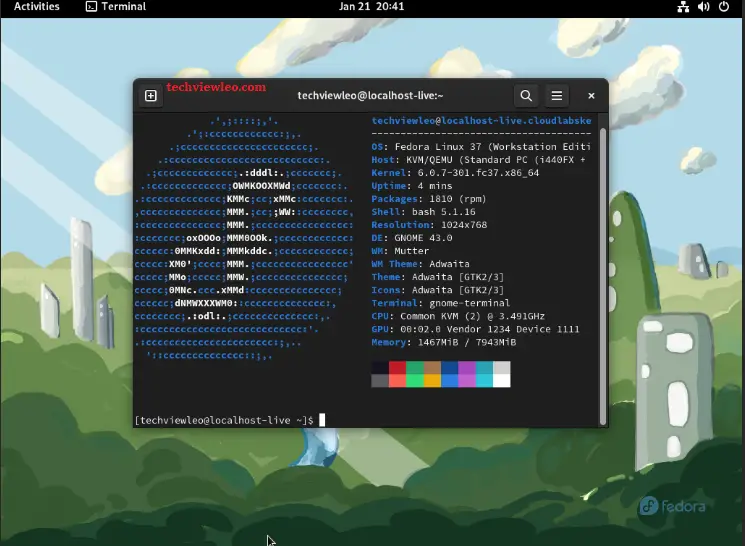Viewport: 745px width, 546px height.
Task: Click the bright red color block
Action: pos(397,381)
